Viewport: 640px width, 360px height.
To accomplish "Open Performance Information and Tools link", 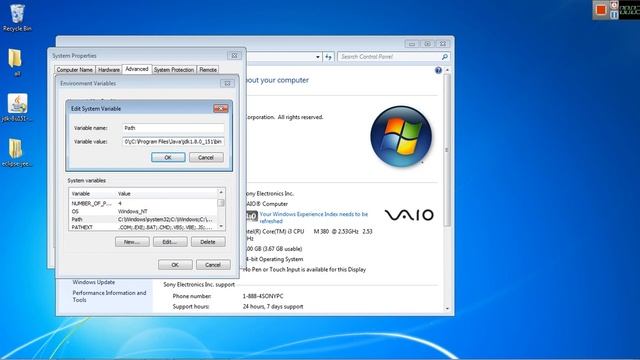I will click(109, 296).
